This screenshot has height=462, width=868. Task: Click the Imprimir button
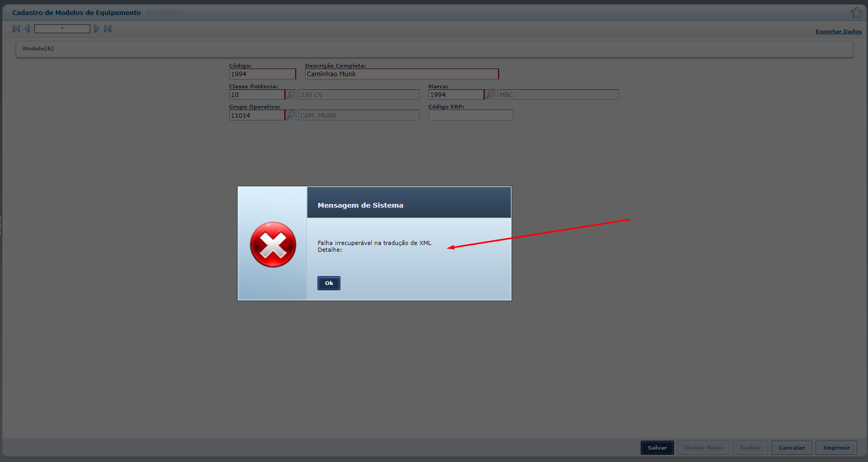pyautogui.click(x=836, y=447)
